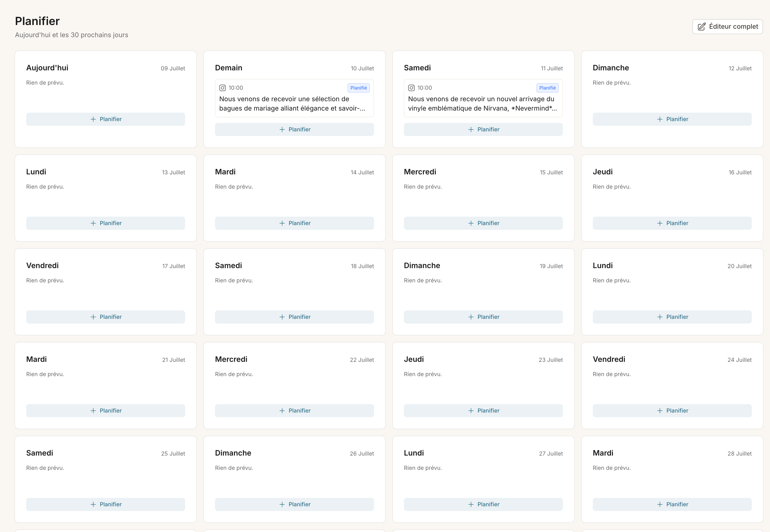Plan a post on Vendredi 17 Juillet
Viewport: 770px width, 532px height.
click(x=106, y=317)
